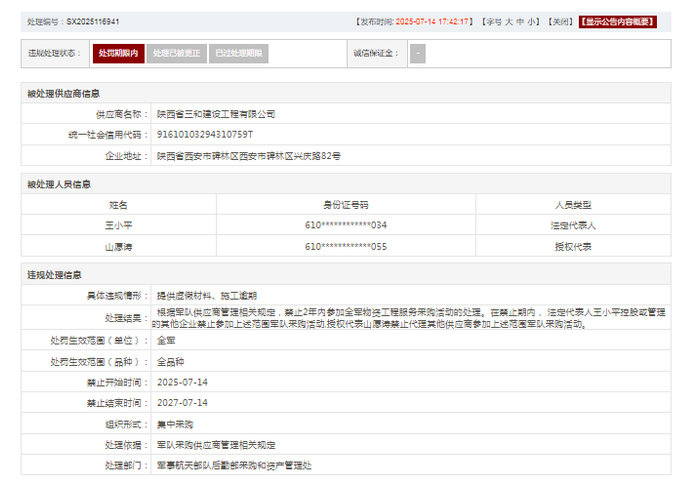Click the 关闭 link

(x=560, y=22)
